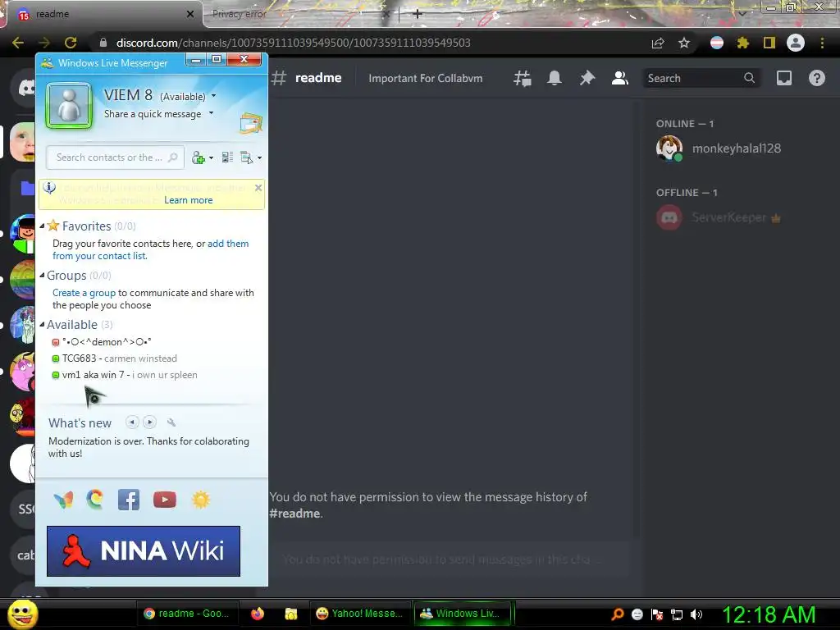Share this page from the address bar

(x=658, y=43)
